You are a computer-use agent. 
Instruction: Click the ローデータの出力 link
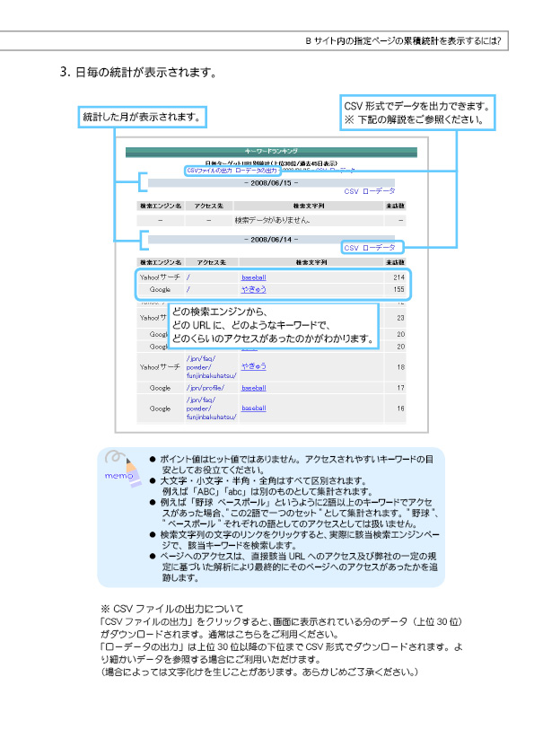pyautogui.click(x=257, y=171)
